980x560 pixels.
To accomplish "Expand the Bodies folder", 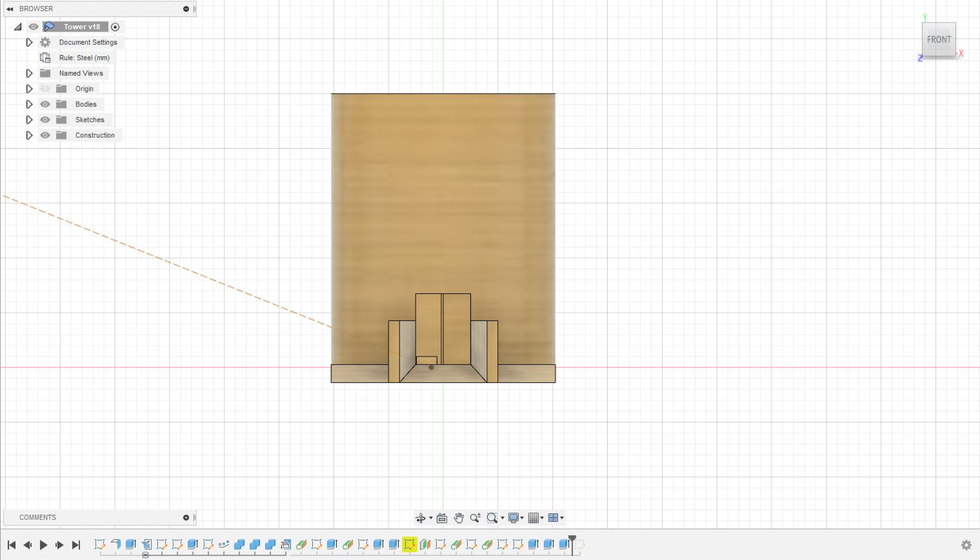I will tap(29, 104).
